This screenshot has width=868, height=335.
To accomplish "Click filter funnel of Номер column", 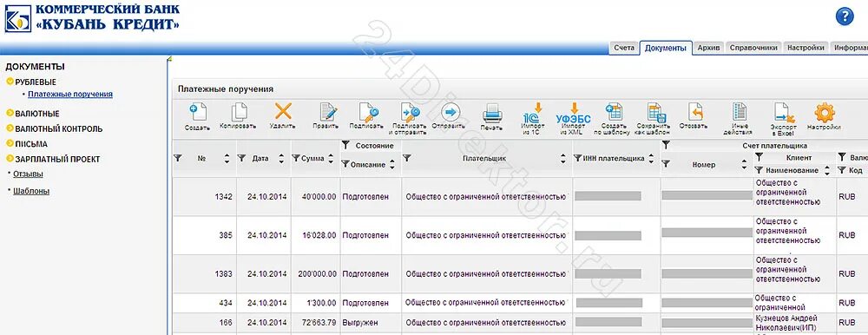I will pyautogui.click(x=666, y=164).
